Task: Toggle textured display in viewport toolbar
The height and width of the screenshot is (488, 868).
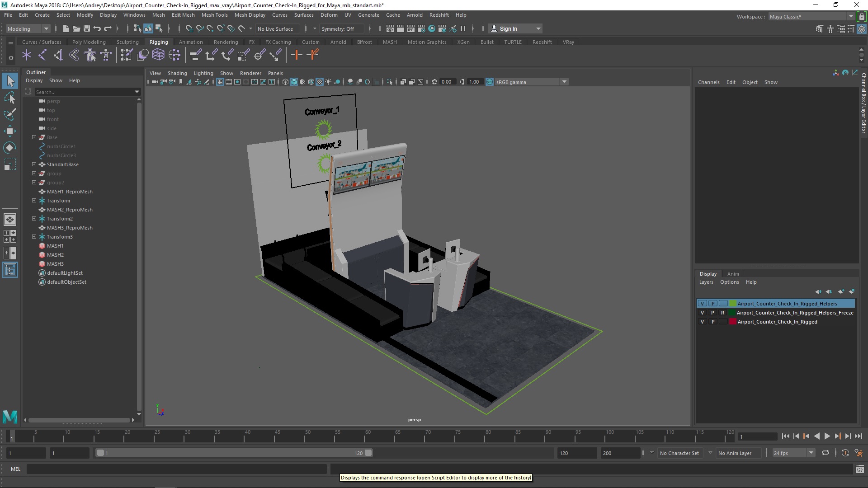Action: (x=320, y=82)
